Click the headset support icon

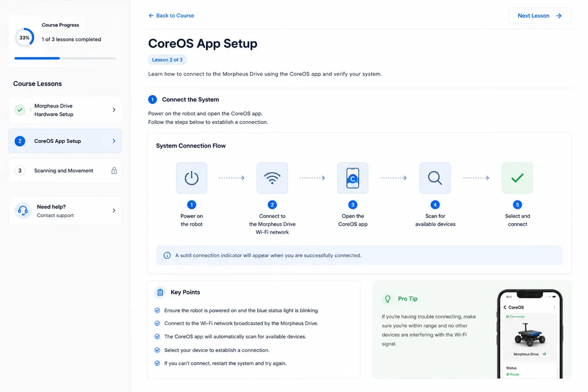(23, 211)
